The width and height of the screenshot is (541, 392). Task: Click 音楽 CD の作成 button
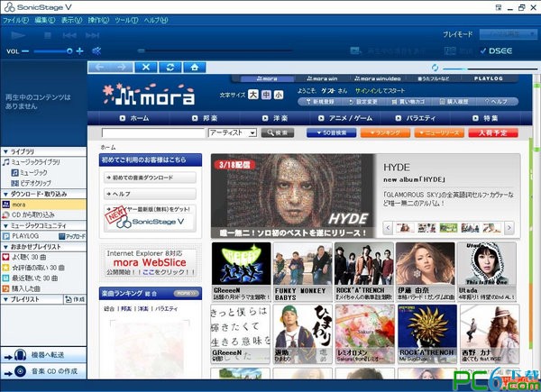pos(43,371)
